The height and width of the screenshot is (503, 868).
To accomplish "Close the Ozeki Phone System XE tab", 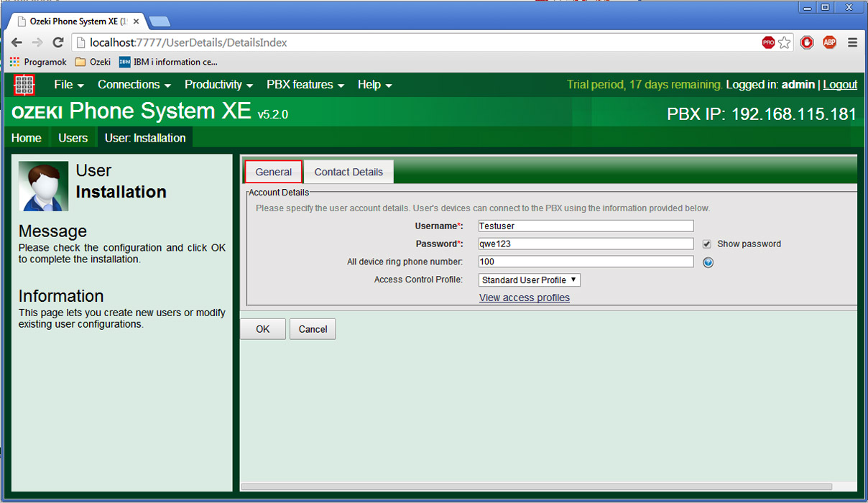I will [137, 22].
